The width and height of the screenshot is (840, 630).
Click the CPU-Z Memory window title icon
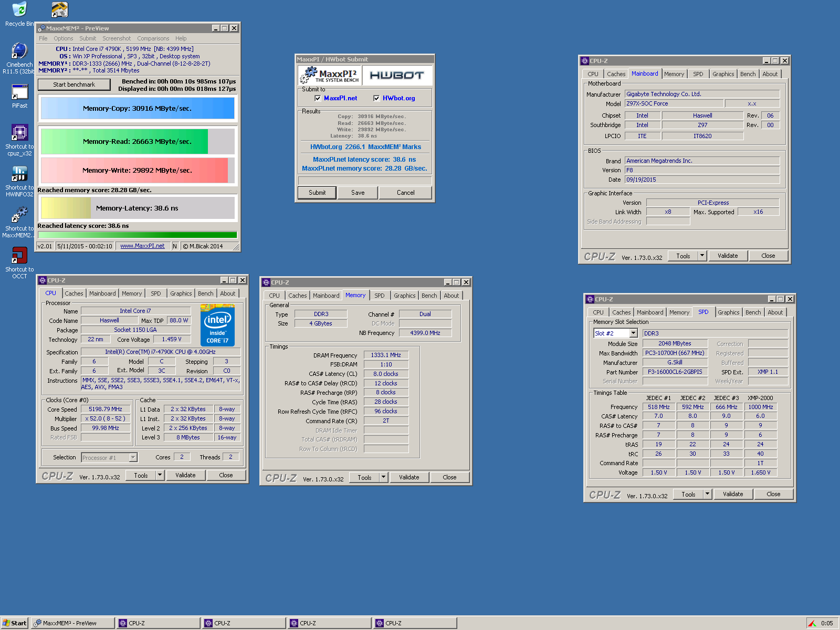(x=266, y=282)
